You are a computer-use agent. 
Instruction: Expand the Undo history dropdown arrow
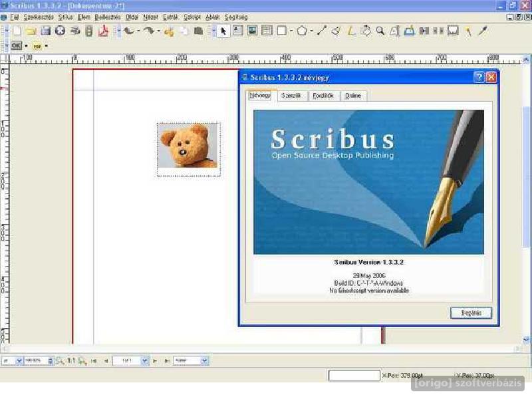(138, 31)
